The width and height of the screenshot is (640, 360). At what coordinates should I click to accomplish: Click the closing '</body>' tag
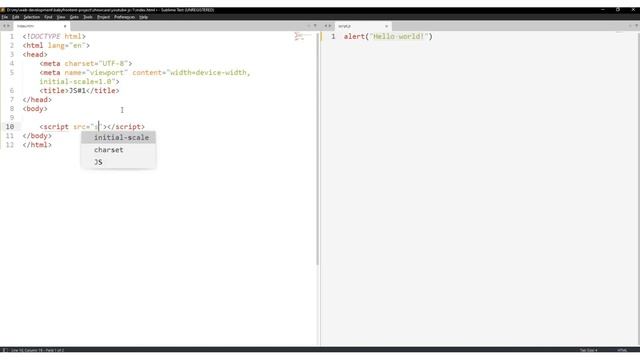37,136
